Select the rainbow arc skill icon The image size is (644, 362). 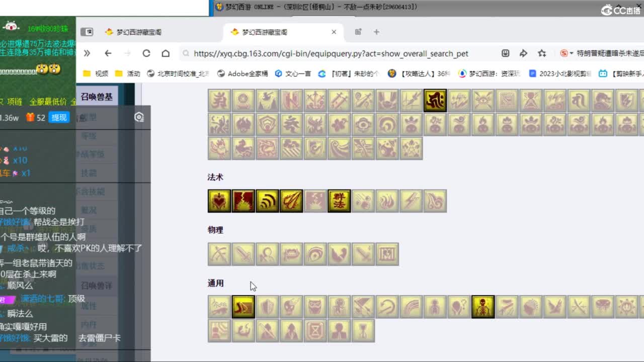pyautogui.click(x=411, y=307)
